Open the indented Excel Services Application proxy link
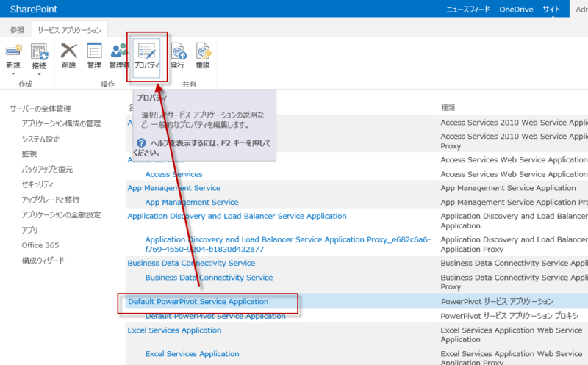The width and height of the screenshot is (588, 365). point(193,354)
